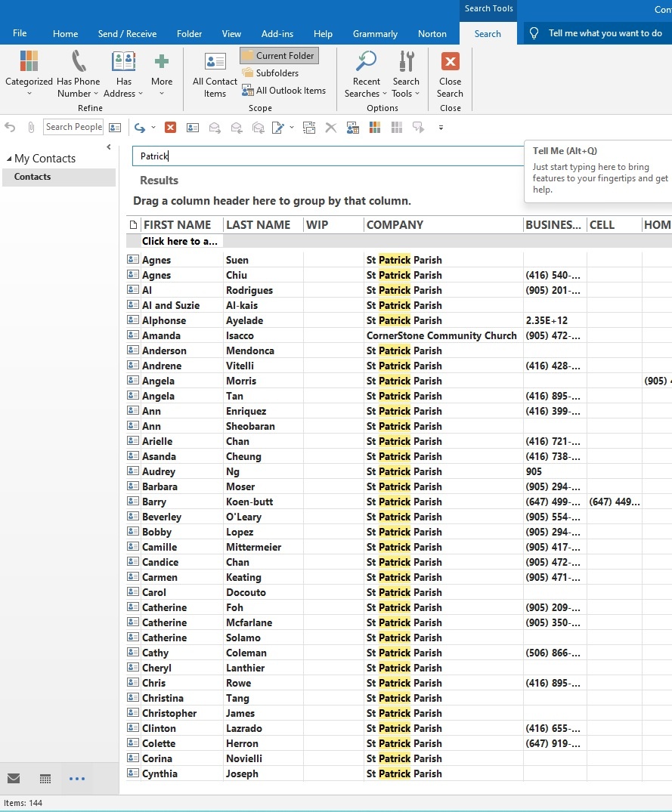672x812 pixels.
Task: Click the Has Address filter icon
Action: click(123, 62)
